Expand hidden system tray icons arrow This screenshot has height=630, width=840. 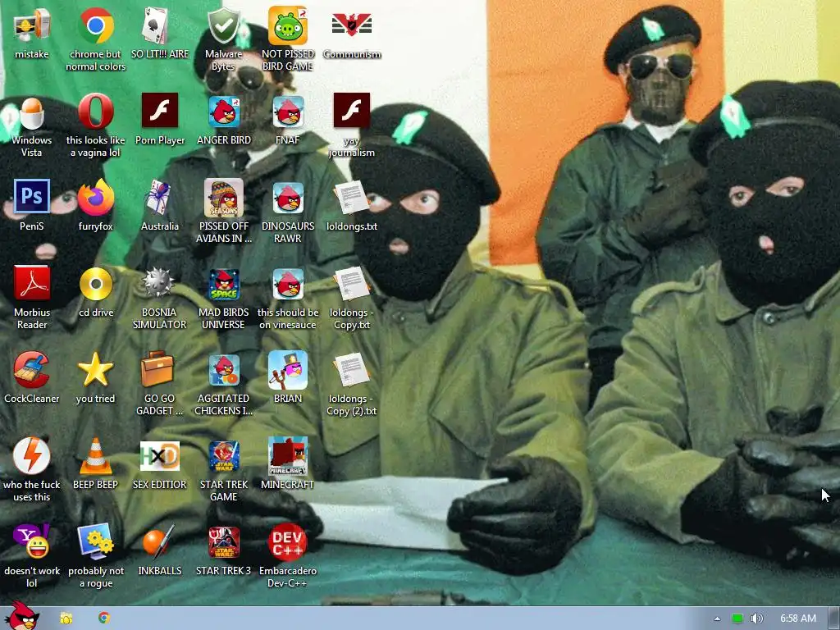717,619
